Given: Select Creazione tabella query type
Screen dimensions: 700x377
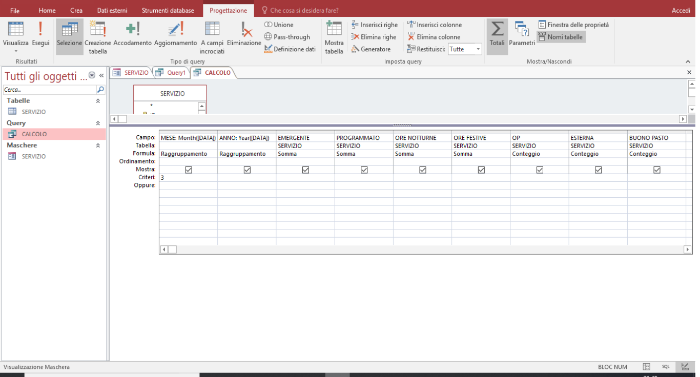Looking at the screenshot, I should (x=97, y=38).
